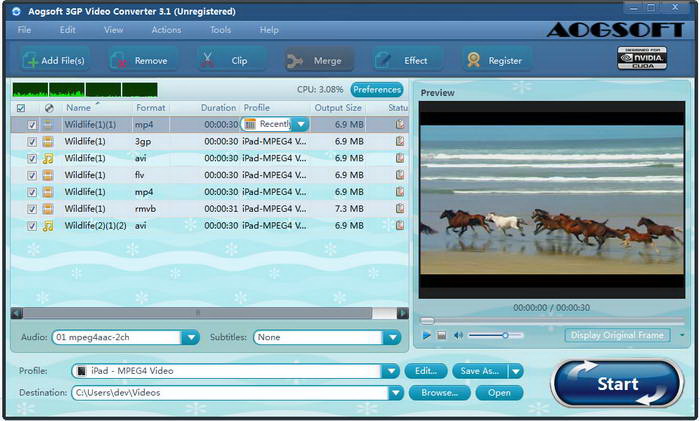Viewport: 700px width, 421px height.
Task: Click the Register medal icon
Action: coord(474,60)
